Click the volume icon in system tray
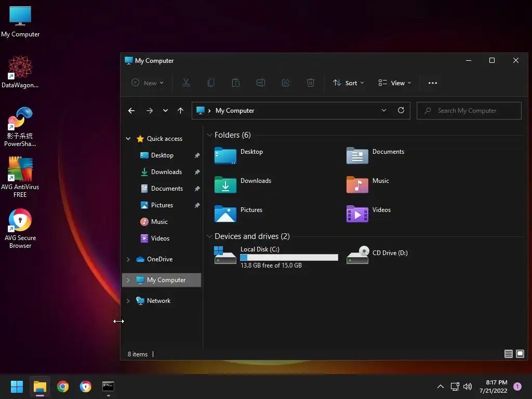Image resolution: width=532 pixels, height=399 pixels. [x=468, y=387]
